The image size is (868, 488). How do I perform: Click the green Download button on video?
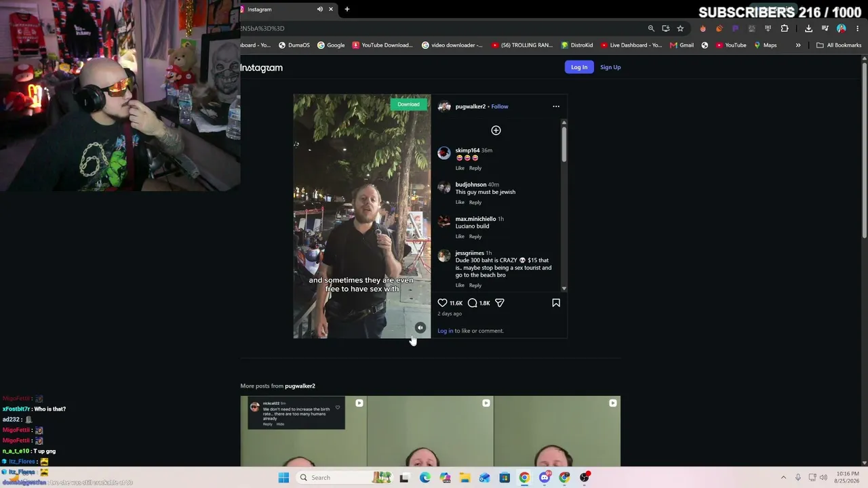[408, 104]
